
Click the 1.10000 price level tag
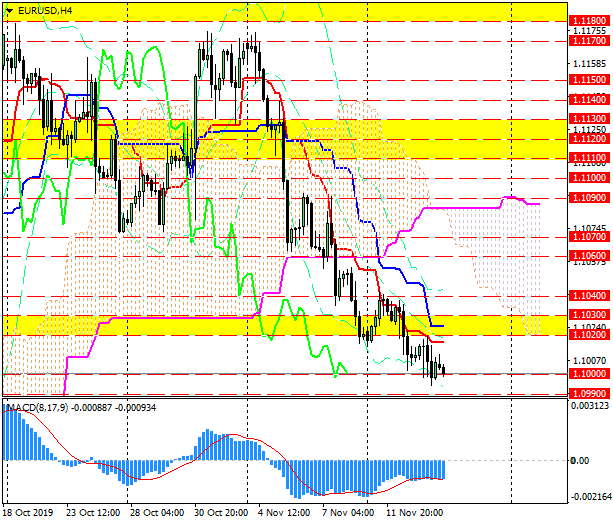pyautogui.click(x=585, y=373)
